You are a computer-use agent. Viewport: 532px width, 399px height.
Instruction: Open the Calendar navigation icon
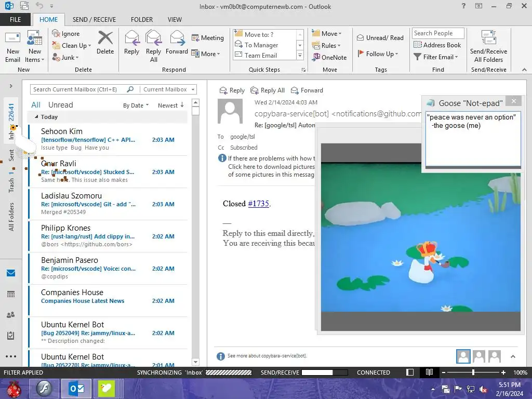click(x=11, y=294)
